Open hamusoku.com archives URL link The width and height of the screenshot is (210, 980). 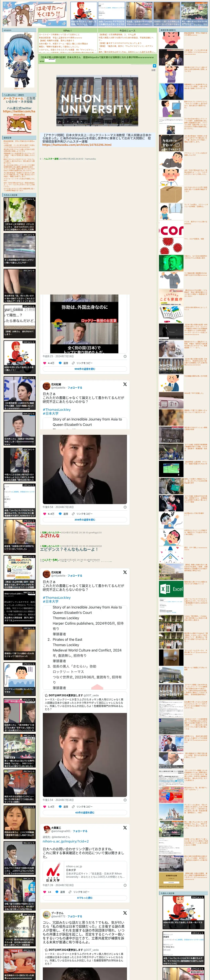pyautogui.click(x=77, y=145)
